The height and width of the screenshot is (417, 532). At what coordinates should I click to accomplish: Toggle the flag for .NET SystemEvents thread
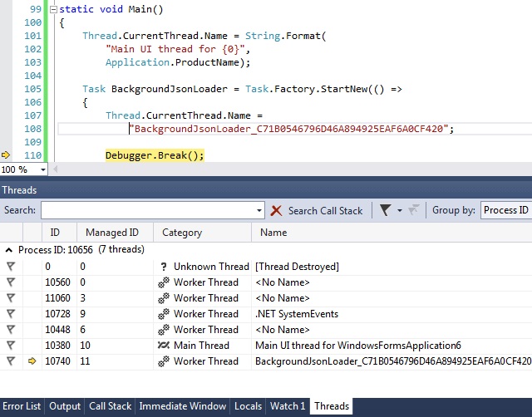pos(11,314)
